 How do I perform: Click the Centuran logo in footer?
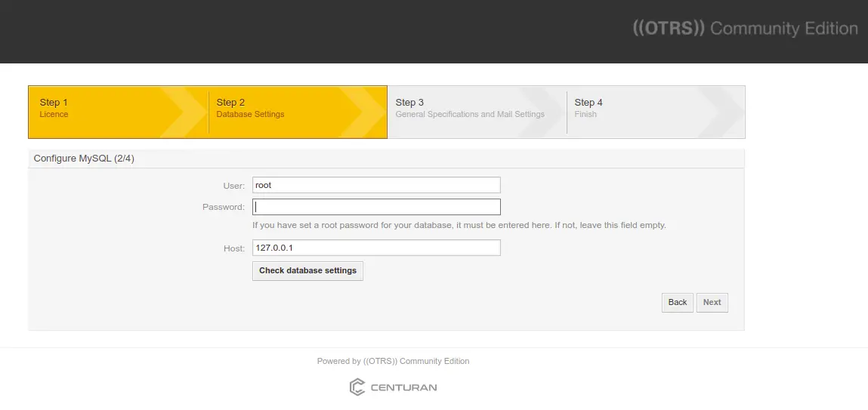(393, 387)
